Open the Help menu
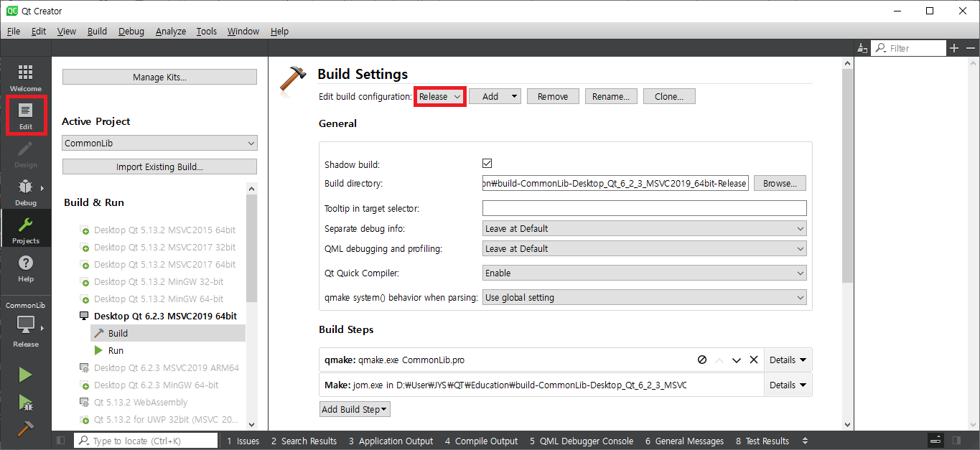The height and width of the screenshot is (450, 980). pyautogui.click(x=279, y=31)
